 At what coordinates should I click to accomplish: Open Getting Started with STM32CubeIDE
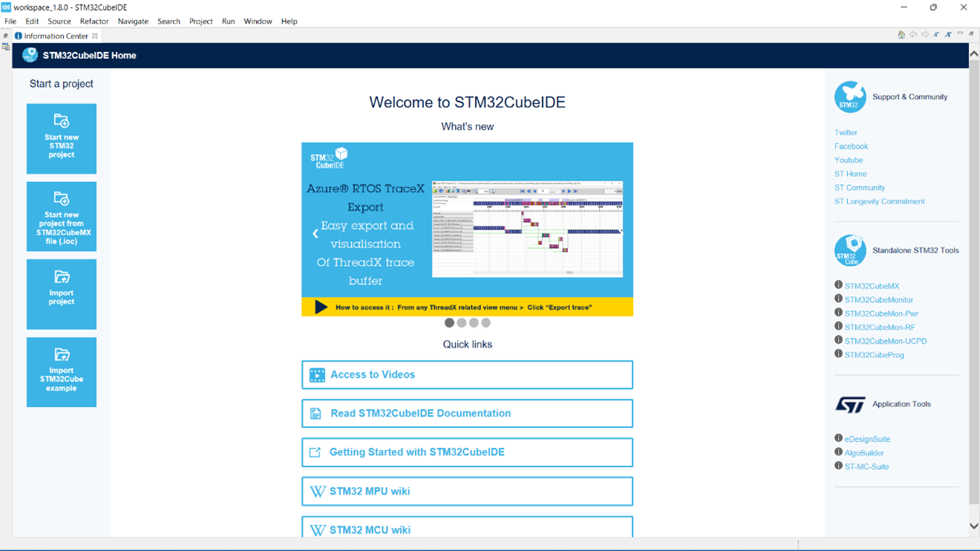click(466, 452)
